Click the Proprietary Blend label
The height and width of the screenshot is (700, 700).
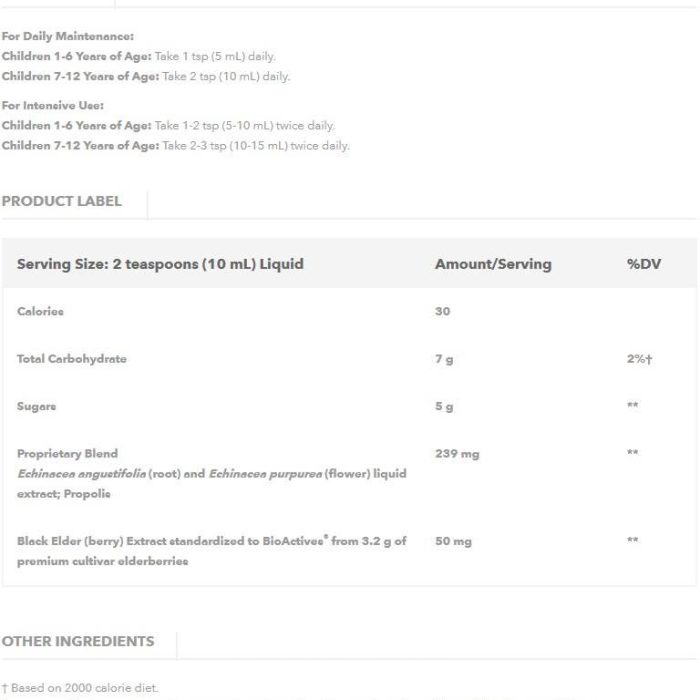click(x=67, y=454)
